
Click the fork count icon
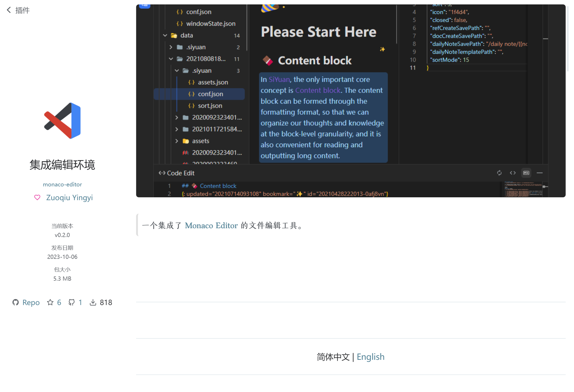[x=71, y=302]
